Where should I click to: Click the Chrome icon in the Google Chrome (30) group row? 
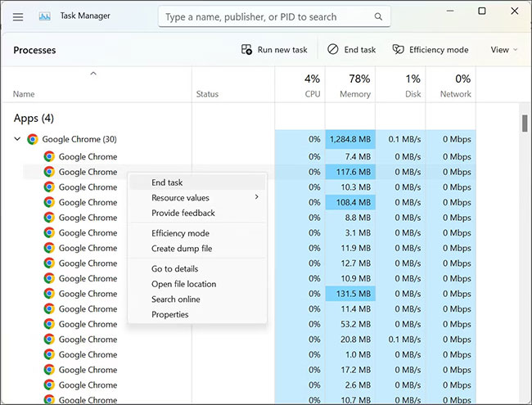pyautogui.click(x=33, y=139)
